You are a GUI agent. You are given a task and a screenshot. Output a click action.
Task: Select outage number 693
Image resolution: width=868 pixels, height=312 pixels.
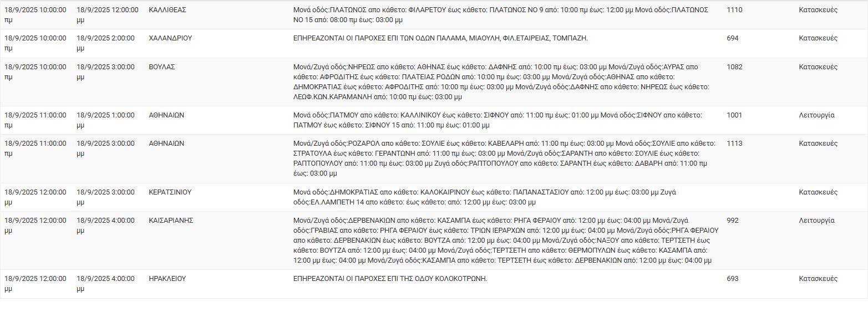click(x=733, y=278)
